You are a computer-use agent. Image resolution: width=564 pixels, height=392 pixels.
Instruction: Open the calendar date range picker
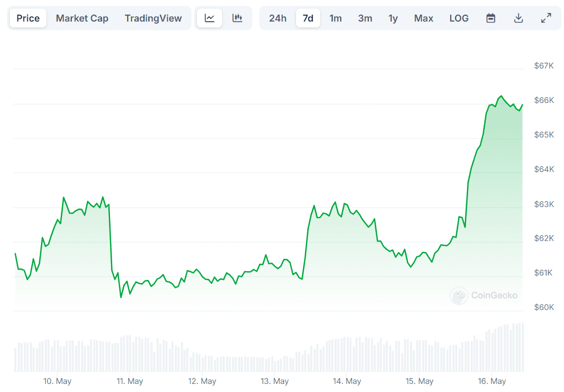click(491, 18)
